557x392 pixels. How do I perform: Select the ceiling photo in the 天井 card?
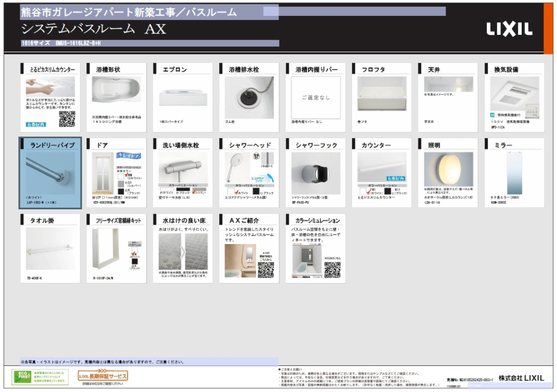448,84
